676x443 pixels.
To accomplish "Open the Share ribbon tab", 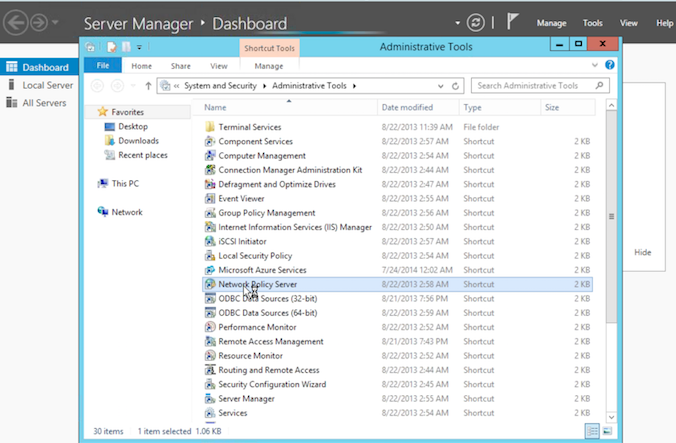I will [181, 66].
